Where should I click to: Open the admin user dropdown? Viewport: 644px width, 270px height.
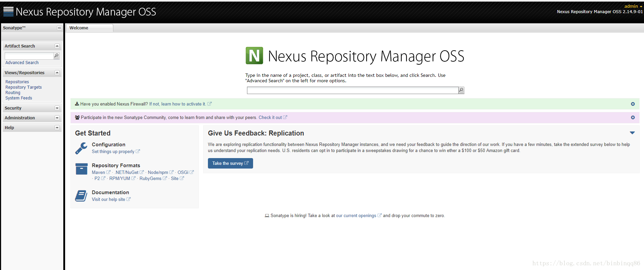click(x=633, y=6)
